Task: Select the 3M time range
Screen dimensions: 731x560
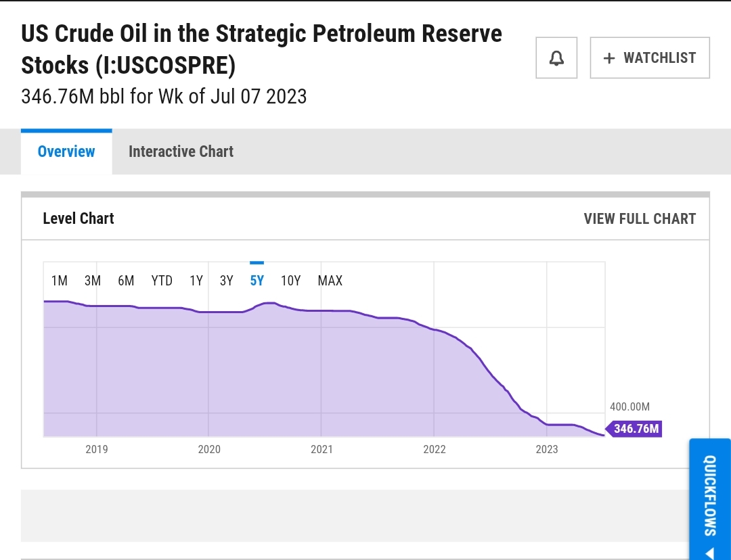Action: point(93,281)
